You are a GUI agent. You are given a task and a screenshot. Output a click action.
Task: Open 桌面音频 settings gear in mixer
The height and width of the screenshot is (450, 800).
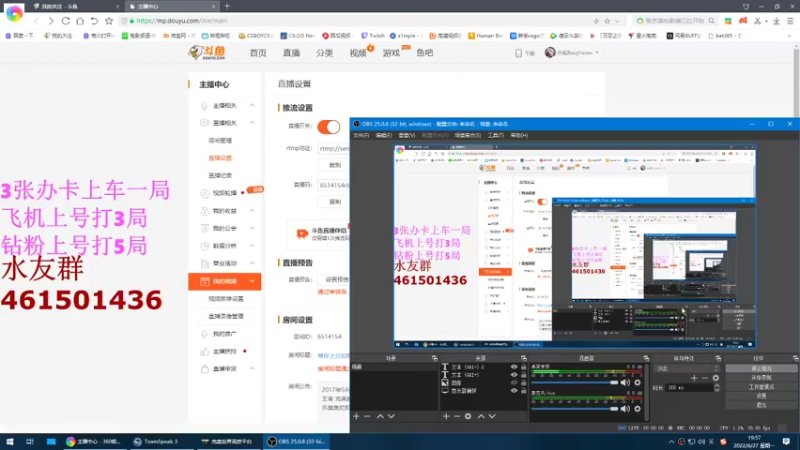point(637,382)
